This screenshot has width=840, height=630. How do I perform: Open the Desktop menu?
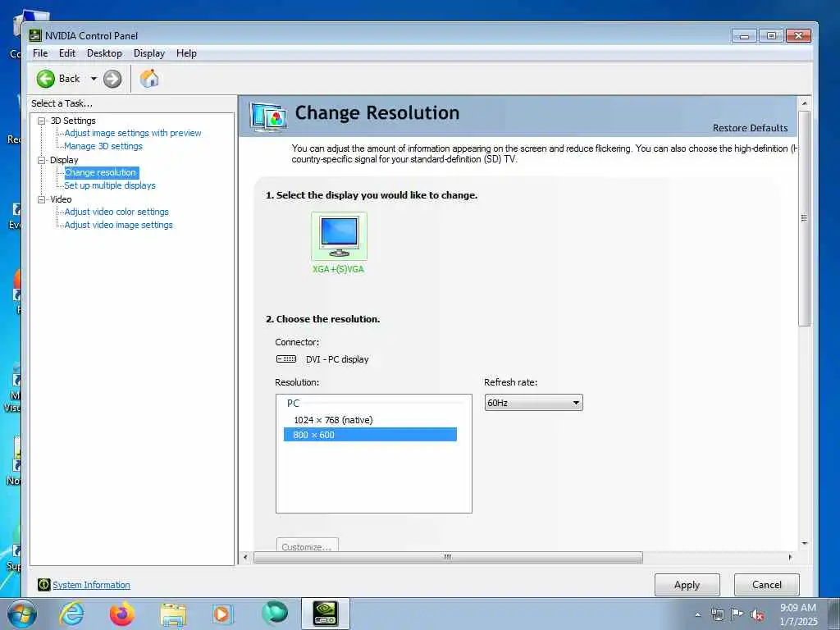pos(104,53)
